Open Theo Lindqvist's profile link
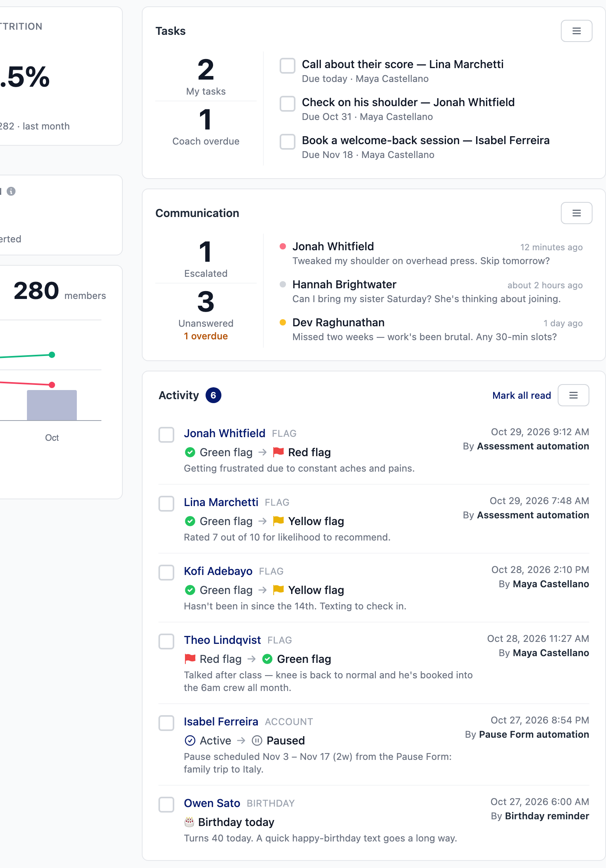Screen dimensions: 606x868 (x=223, y=640)
